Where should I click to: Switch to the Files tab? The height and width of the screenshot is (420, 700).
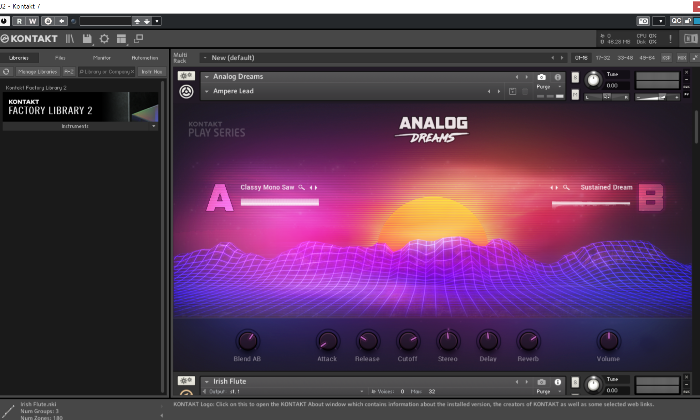60,58
